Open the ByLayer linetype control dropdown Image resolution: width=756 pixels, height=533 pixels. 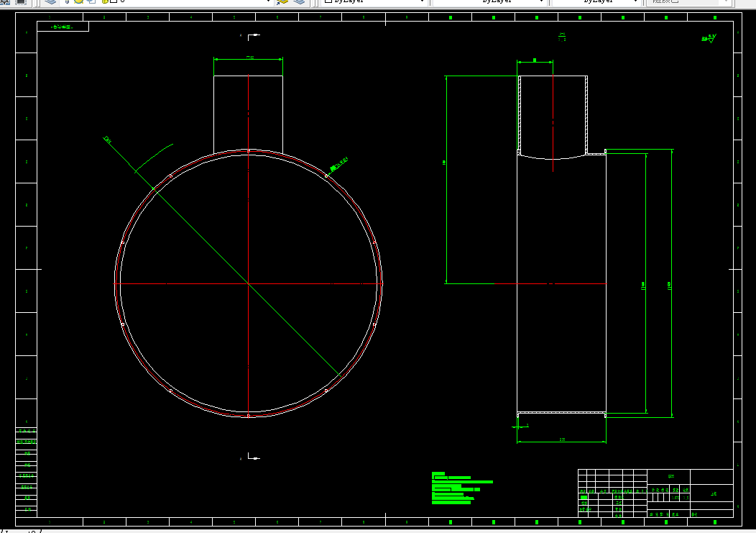[489, 2]
